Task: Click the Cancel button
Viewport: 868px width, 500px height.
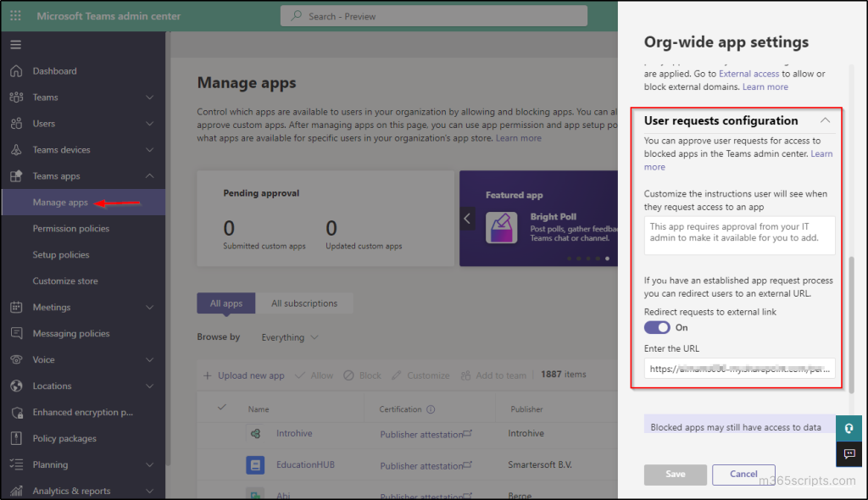Action: (x=743, y=474)
